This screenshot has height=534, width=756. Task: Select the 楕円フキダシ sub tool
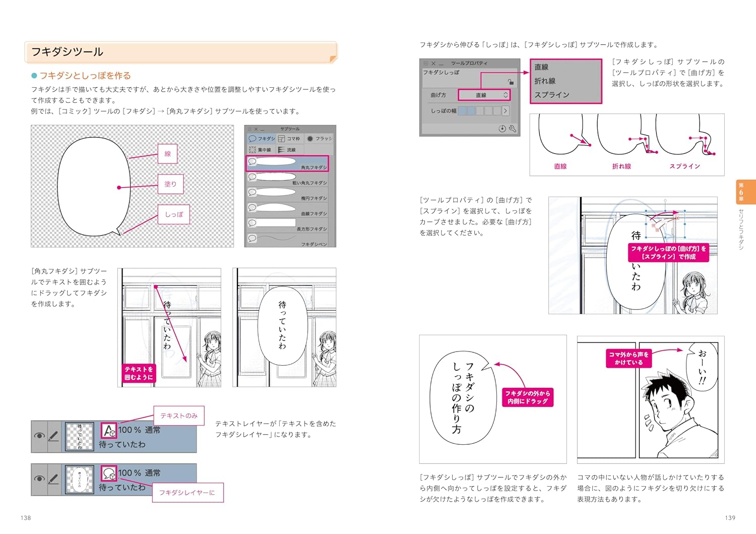click(287, 193)
